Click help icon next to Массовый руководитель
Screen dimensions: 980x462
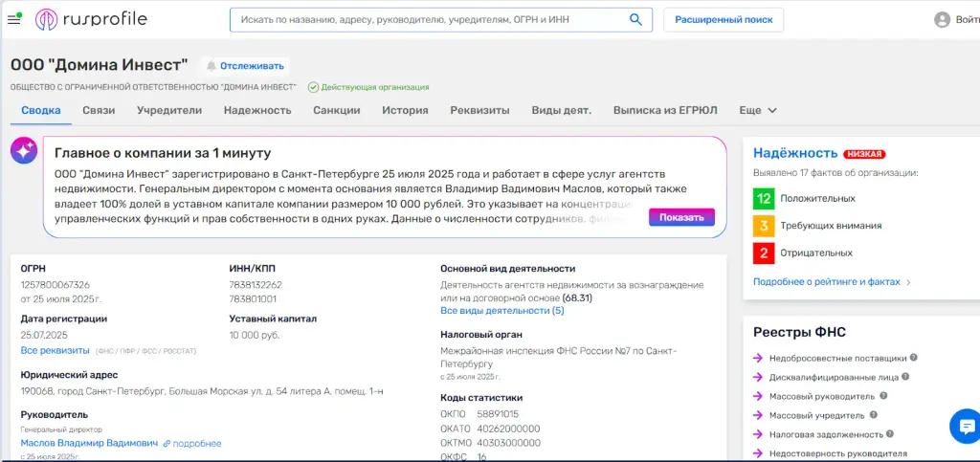[x=883, y=395]
